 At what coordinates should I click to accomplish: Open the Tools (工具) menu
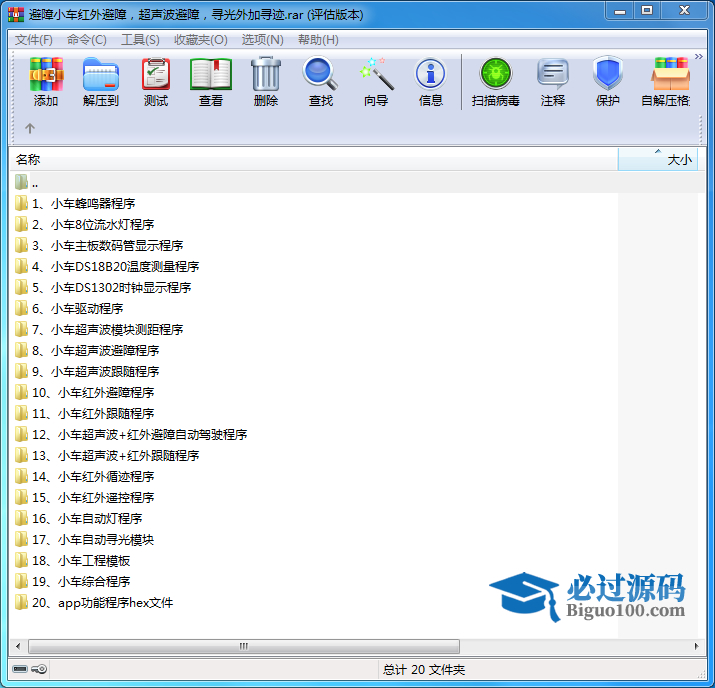tap(140, 40)
